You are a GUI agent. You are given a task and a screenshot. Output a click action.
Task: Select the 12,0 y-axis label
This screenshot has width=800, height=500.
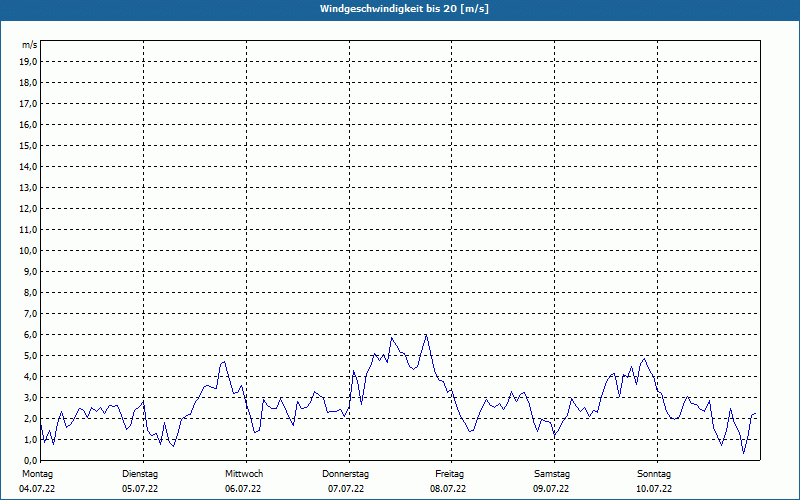[29, 208]
